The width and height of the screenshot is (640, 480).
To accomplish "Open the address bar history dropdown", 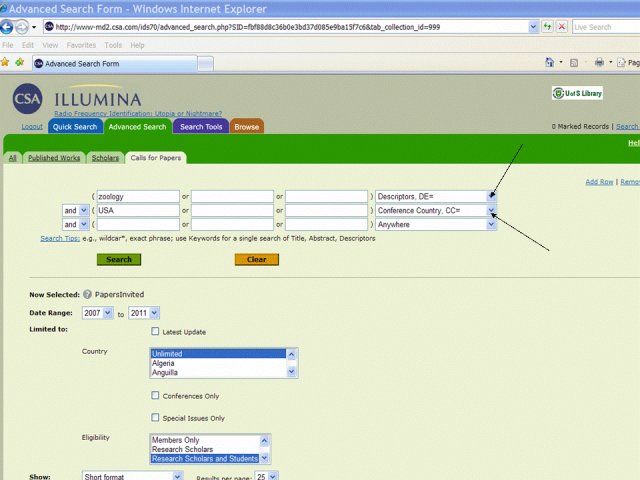I will pos(533,27).
